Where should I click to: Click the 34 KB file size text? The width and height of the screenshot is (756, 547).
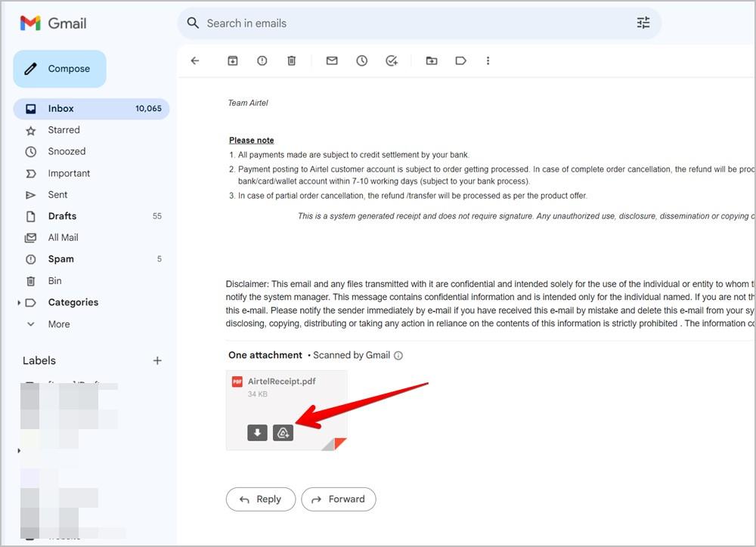point(258,394)
